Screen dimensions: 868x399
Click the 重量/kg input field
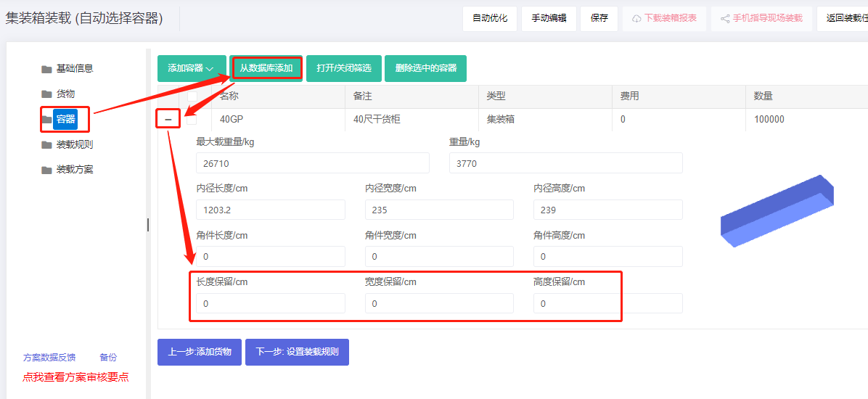(566, 163)
